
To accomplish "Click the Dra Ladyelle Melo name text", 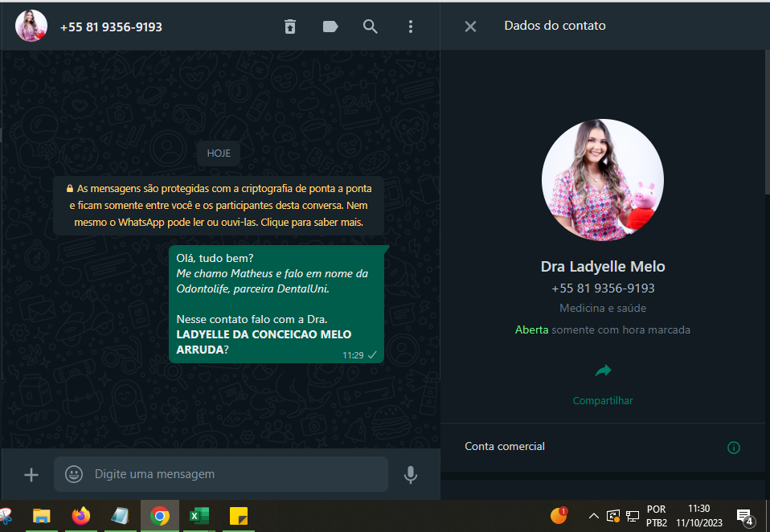I will coord(603,267).
